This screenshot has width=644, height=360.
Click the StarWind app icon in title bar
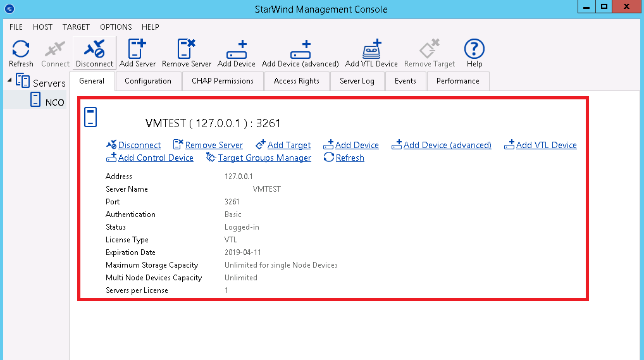point(9,9)
